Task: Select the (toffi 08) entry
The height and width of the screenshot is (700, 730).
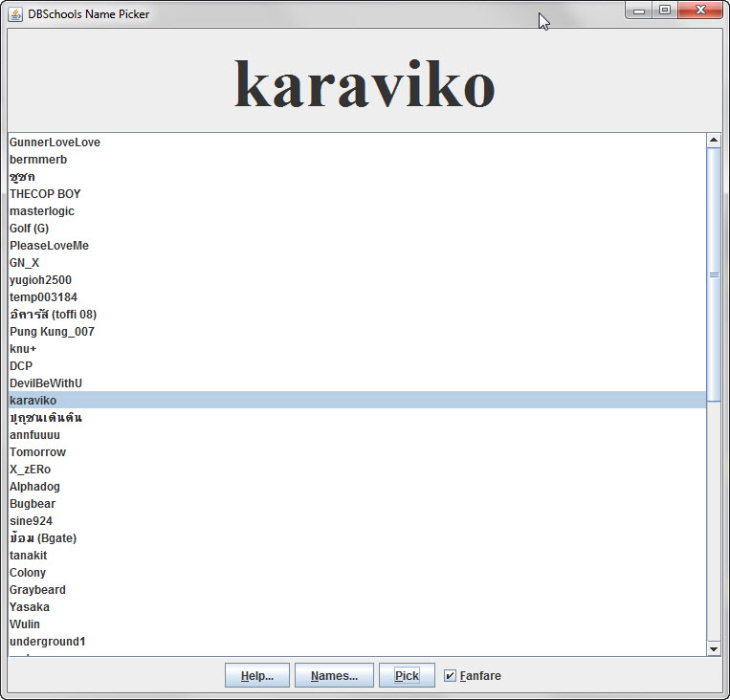Action: pos(357,315)
